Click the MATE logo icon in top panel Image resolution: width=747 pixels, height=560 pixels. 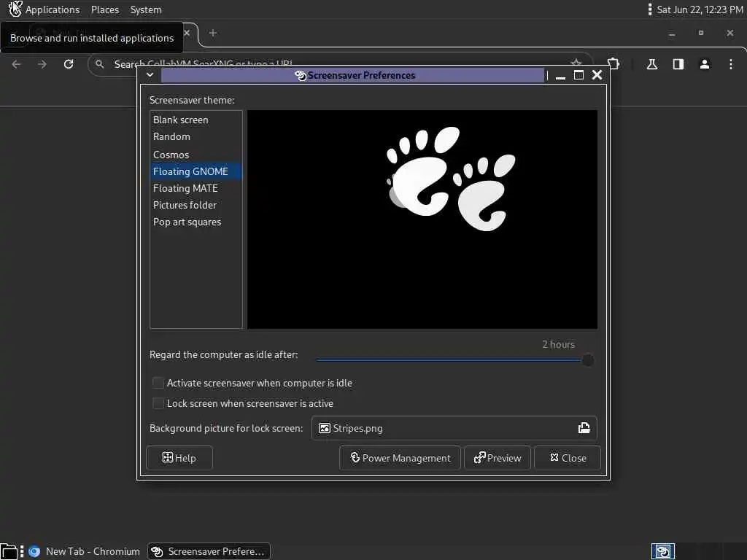(15, 9)
